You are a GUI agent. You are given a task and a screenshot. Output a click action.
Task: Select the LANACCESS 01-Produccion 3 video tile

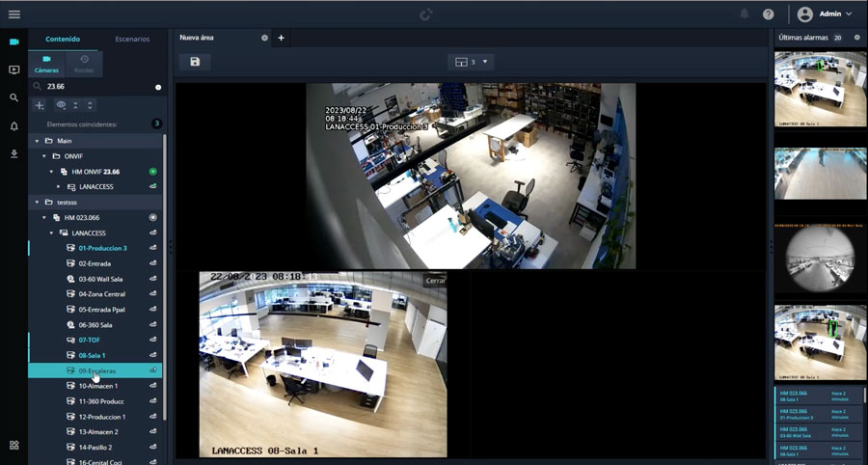coord(471,176)
